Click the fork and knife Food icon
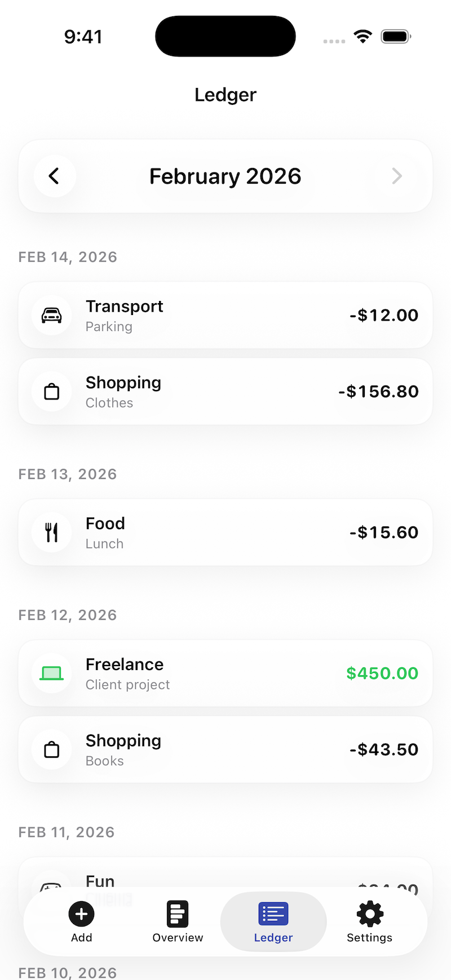 (x=52, y=533)
